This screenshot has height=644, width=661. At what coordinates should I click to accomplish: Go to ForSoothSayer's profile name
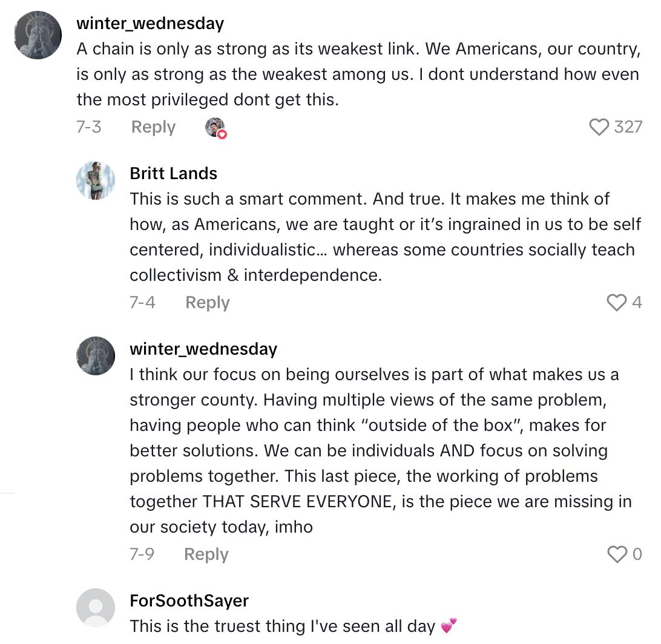pyautogui.click(x=189, y=601)
